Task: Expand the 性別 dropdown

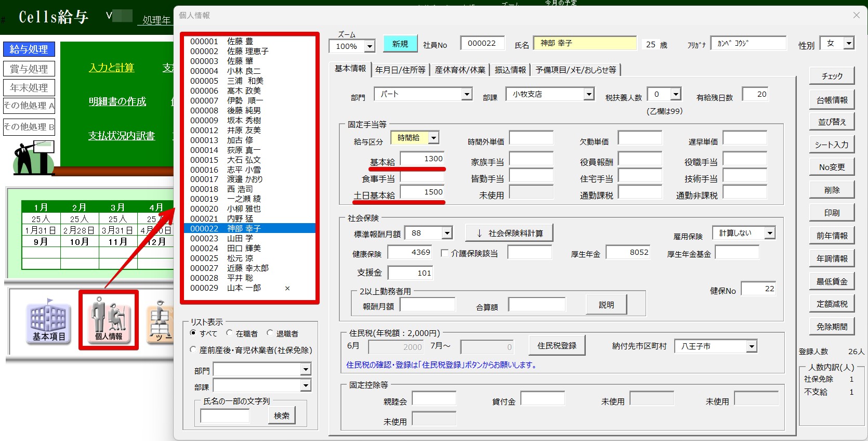Action: 849,43
